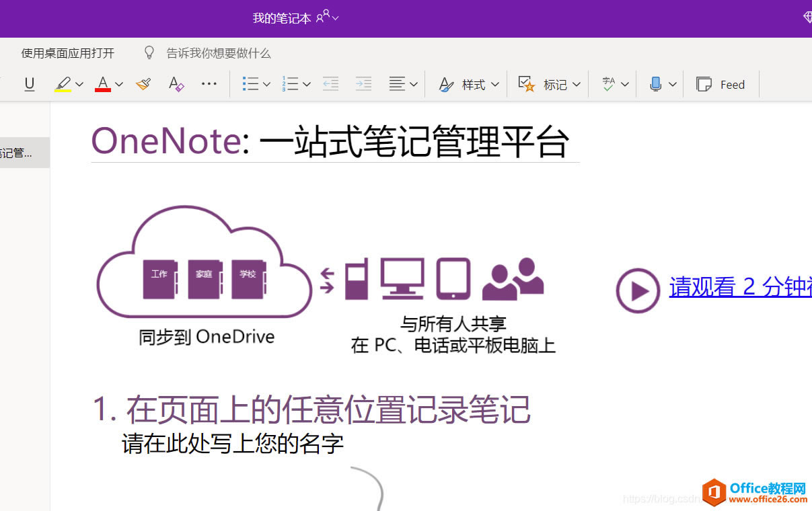Viewport: 812px width, 511px height.
Task: Apply numbered list
Action: tap(290, 84)
